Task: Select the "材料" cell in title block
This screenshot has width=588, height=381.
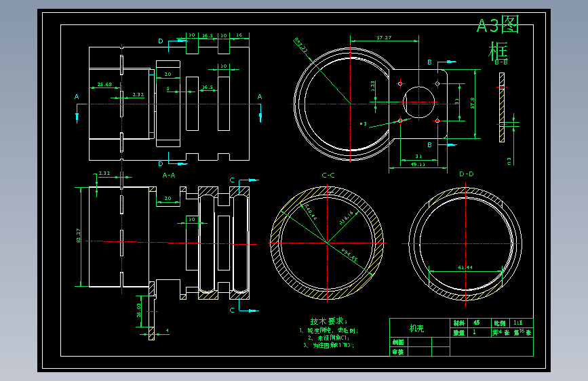Action: (459, 323)
